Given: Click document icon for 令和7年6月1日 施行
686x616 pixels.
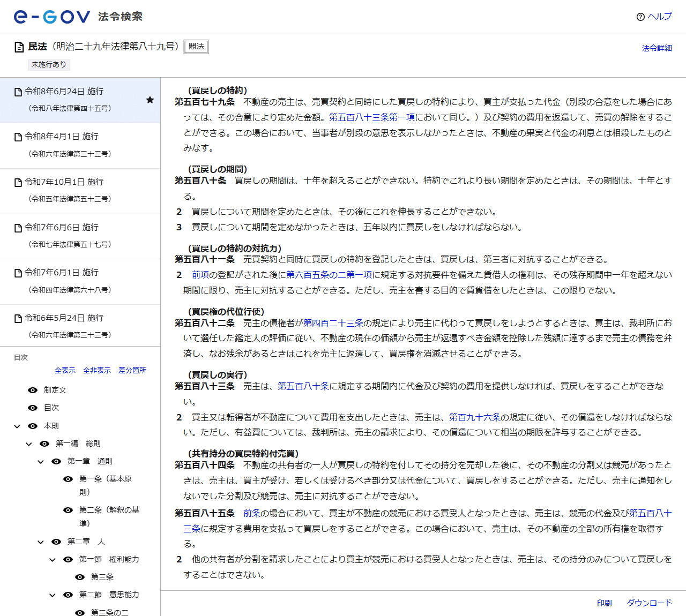Looking at the screenshot, I should (18, 273).
